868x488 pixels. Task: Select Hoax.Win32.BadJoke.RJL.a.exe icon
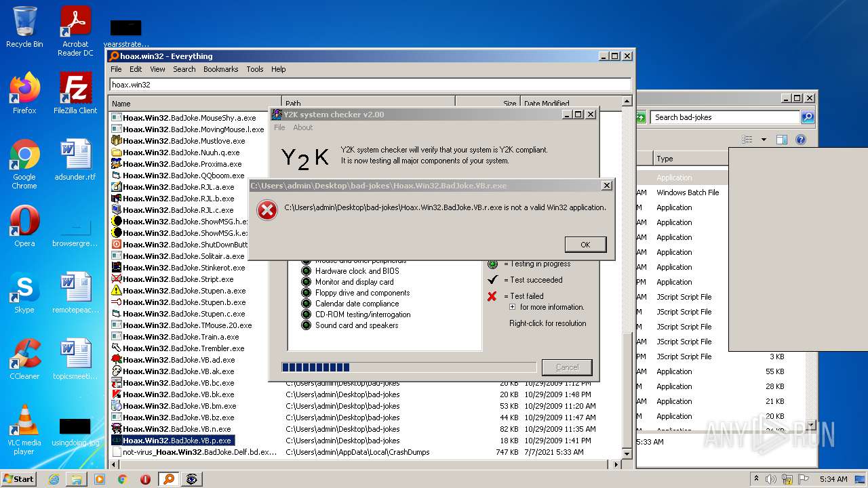pos(117,187)
